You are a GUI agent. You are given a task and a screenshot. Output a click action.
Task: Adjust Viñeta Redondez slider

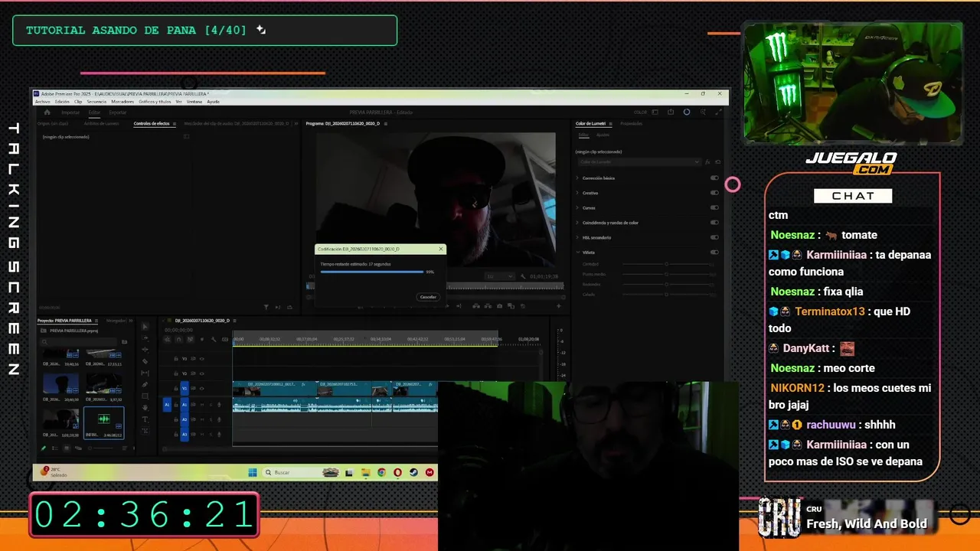[667, 284]
